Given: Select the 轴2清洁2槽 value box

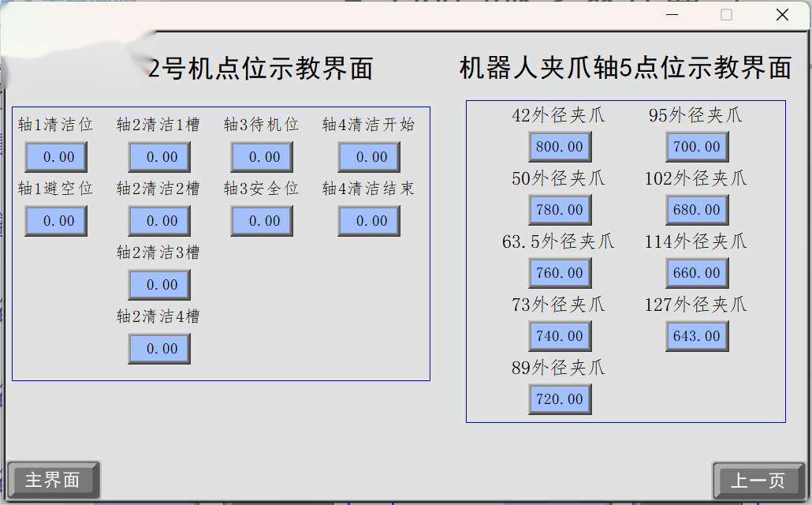Looking at the screenshot, I should [159, 221].
